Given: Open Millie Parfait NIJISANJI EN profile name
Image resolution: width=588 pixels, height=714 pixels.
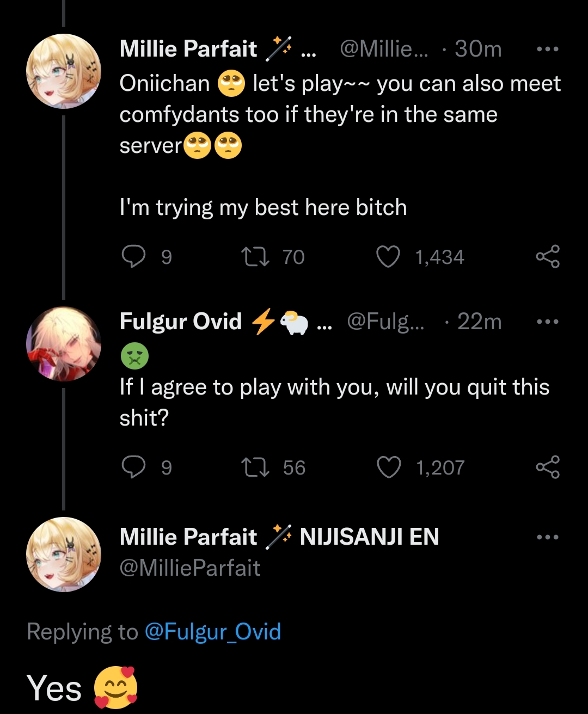Looking at the screenshot, I should click(x=279, y=537).
